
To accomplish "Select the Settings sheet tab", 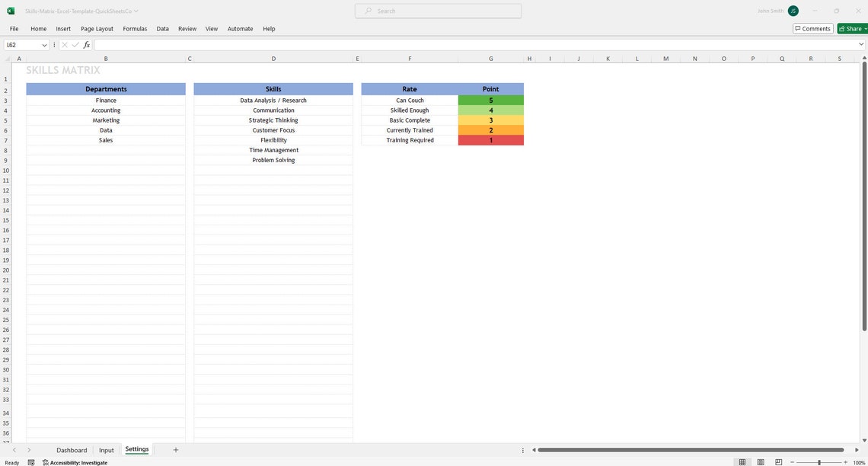I will 137,449.
